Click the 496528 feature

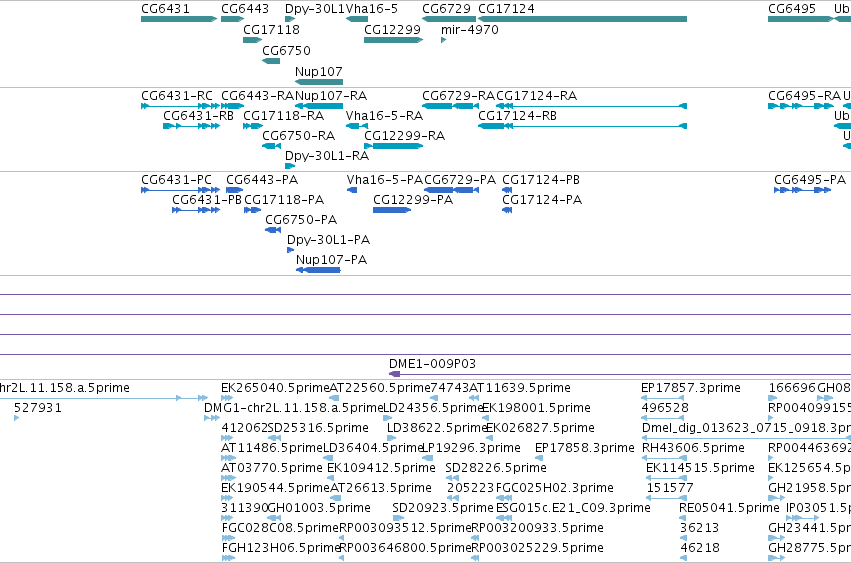[662, 418]
